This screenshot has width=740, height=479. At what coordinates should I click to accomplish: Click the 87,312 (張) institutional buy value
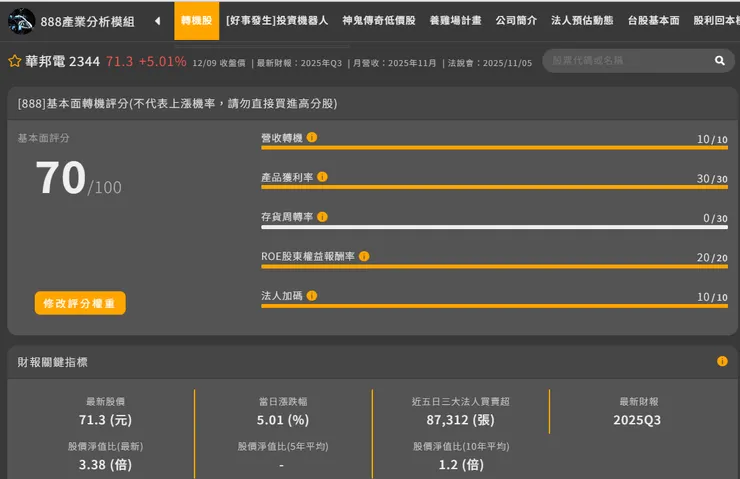(x=460, y=420)
